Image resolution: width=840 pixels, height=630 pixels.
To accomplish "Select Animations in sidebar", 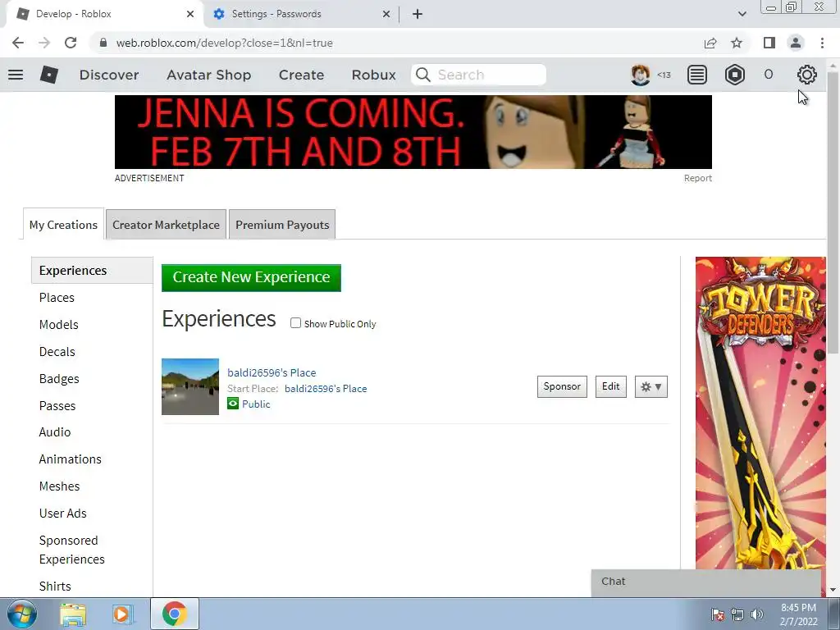I will pos(71,459).
